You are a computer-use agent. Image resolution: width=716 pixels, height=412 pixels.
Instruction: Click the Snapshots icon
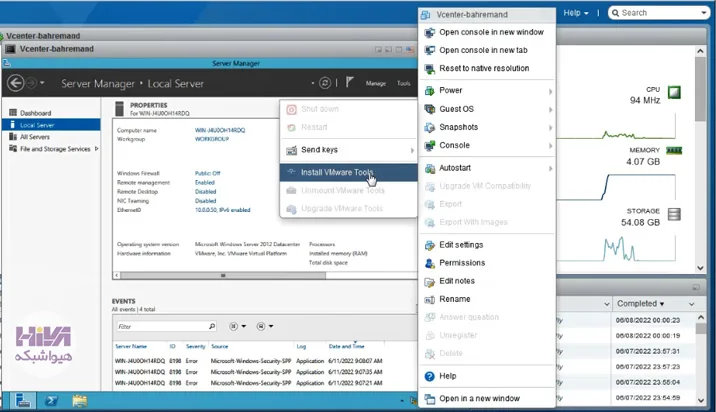429,127
